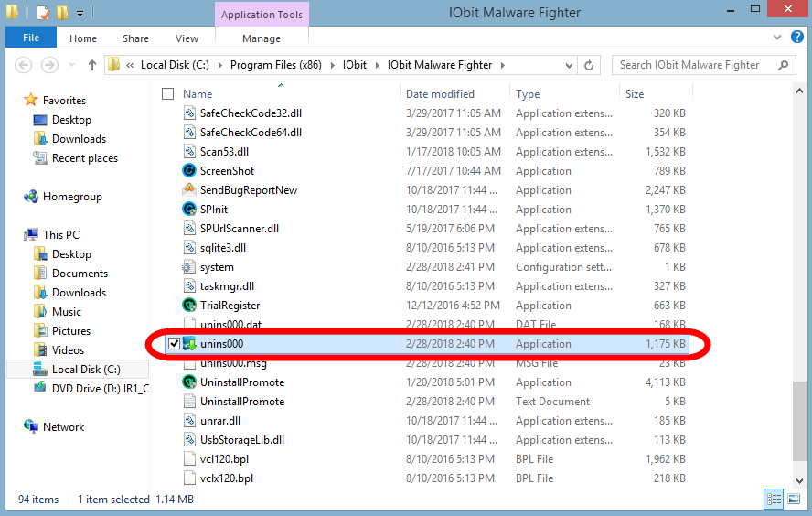Sort by Type column header
812x516 pixels.
pos(528,93)
